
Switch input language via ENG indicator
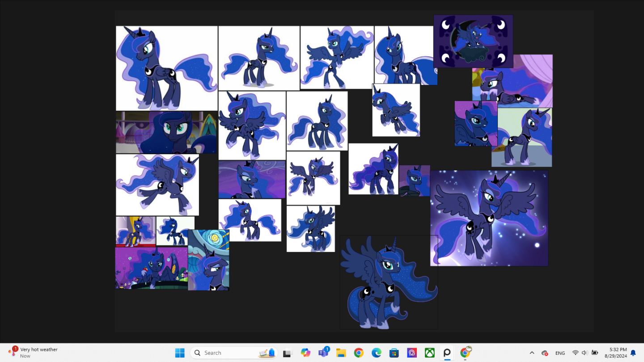tap(560, 353)
